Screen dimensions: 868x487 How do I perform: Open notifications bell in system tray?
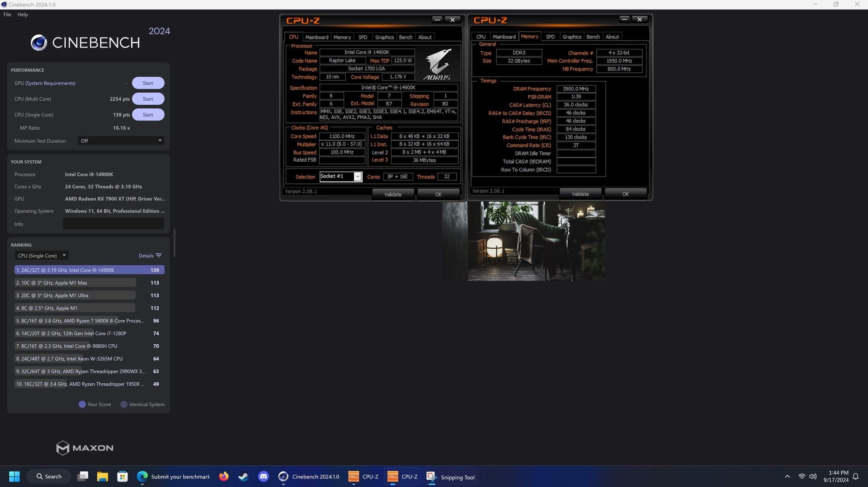[855, 477]
